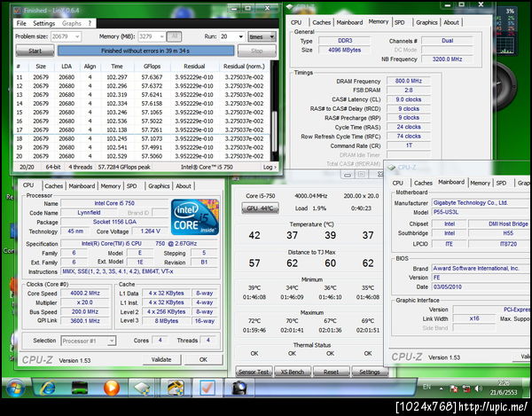
Task: Expand the Log panel in LinX status bar
Action: point(270,167)
